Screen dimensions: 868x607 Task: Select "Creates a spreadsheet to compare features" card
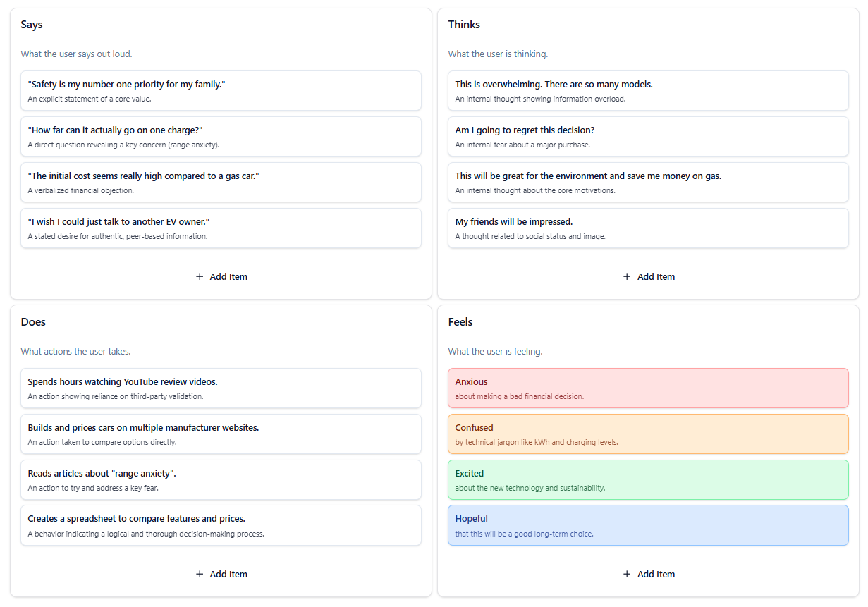pyautogui.click(x=221, y=525)
